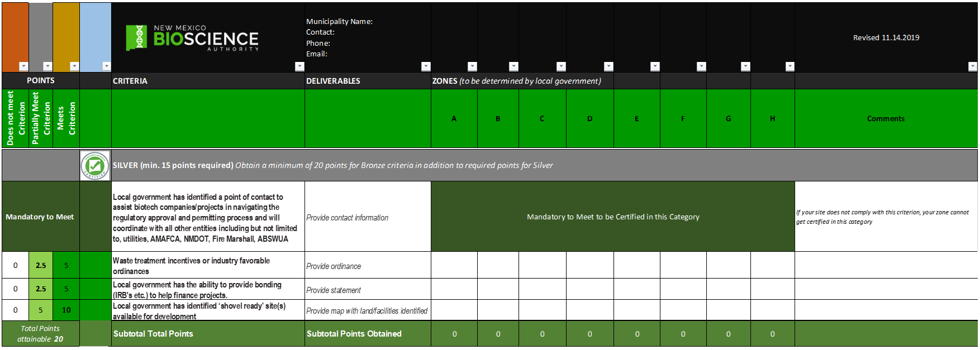Click the 'Total Points attainable 20' cell

[41, 334]
